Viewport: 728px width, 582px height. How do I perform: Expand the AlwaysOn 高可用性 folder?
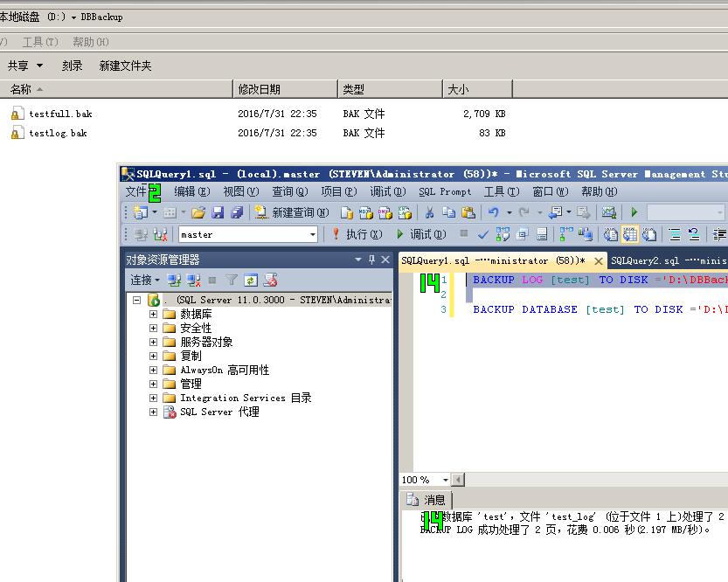click(153, 370)
